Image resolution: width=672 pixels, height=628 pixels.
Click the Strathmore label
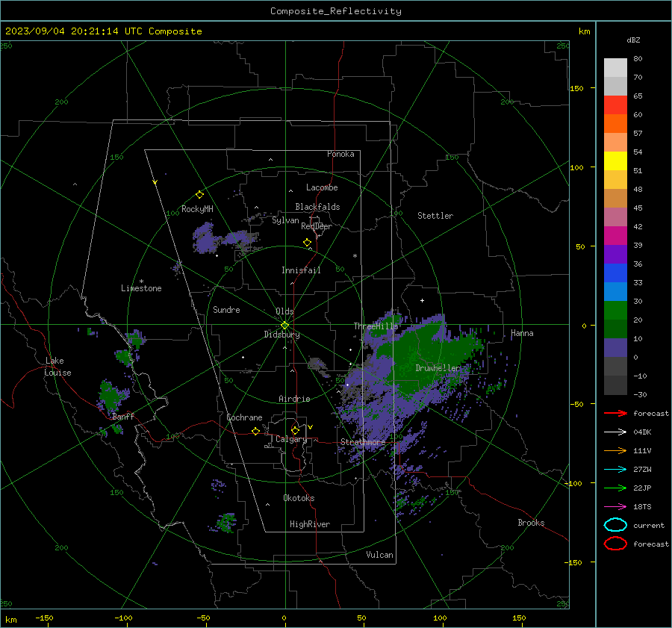(363, 442)
